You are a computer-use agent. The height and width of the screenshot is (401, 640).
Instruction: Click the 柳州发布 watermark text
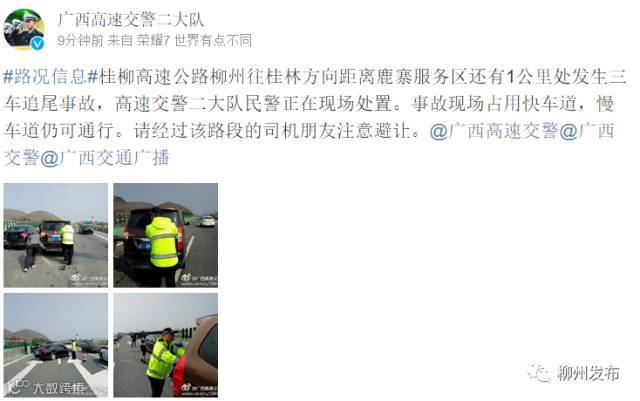588,373
